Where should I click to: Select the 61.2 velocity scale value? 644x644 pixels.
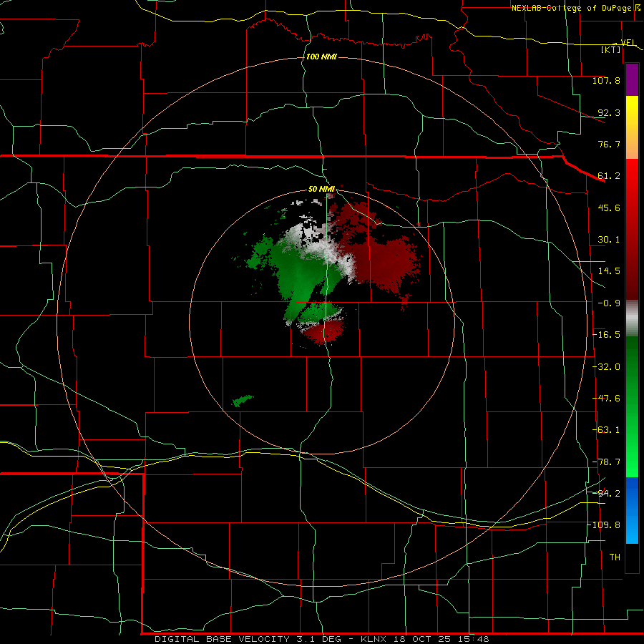[609, 176]
